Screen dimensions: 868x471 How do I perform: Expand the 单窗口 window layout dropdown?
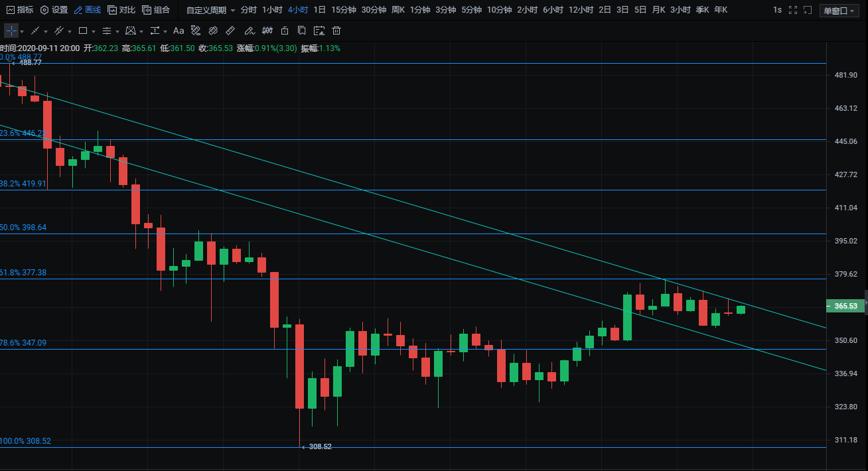[839, 11]
